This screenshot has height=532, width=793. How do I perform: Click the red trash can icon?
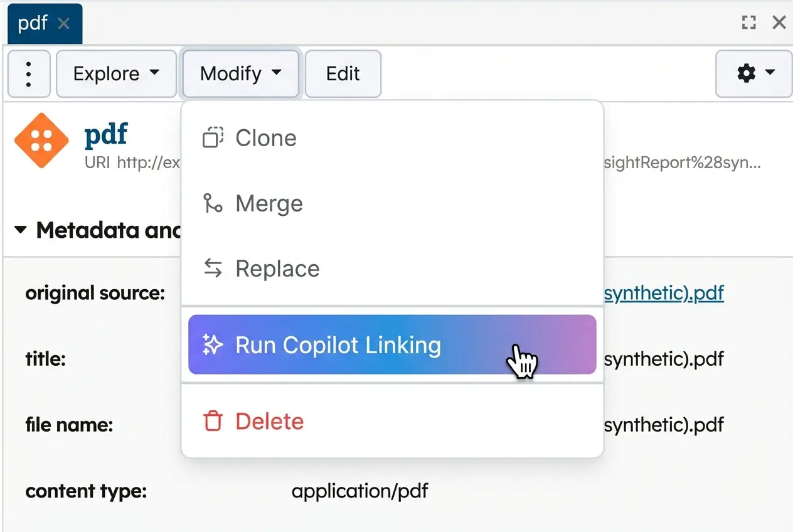(x=213, y=421)
